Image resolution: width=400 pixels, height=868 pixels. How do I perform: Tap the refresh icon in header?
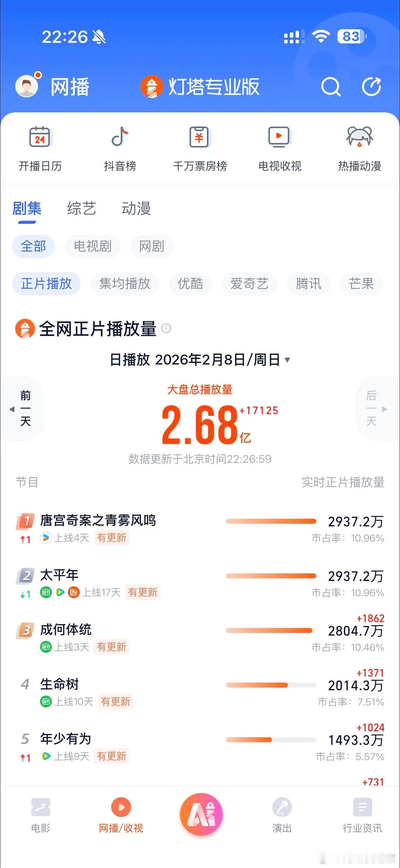[371, 87]
